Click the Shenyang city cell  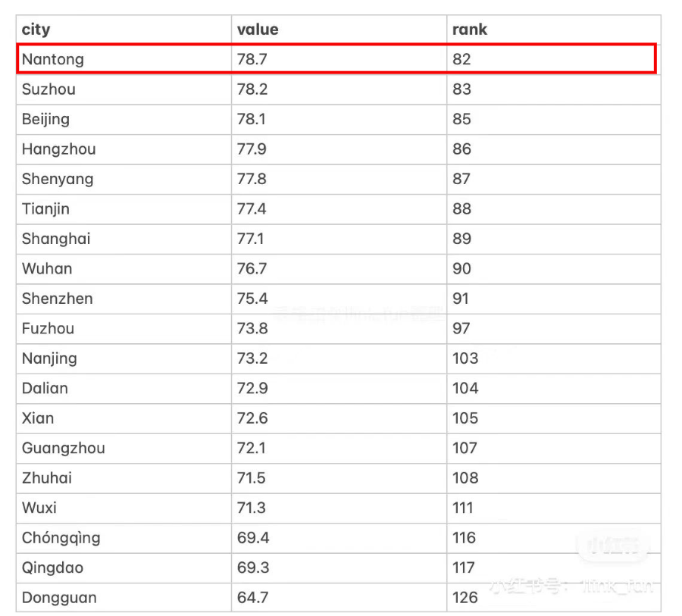(124, 179)
